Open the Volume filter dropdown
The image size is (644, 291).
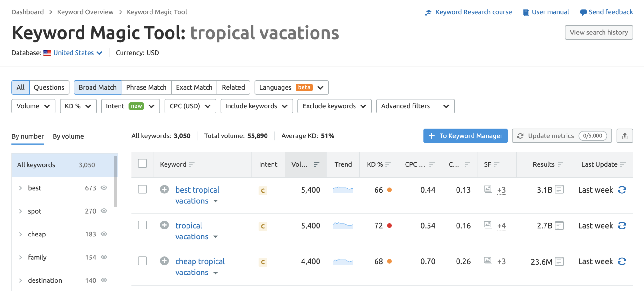[33, 106]
